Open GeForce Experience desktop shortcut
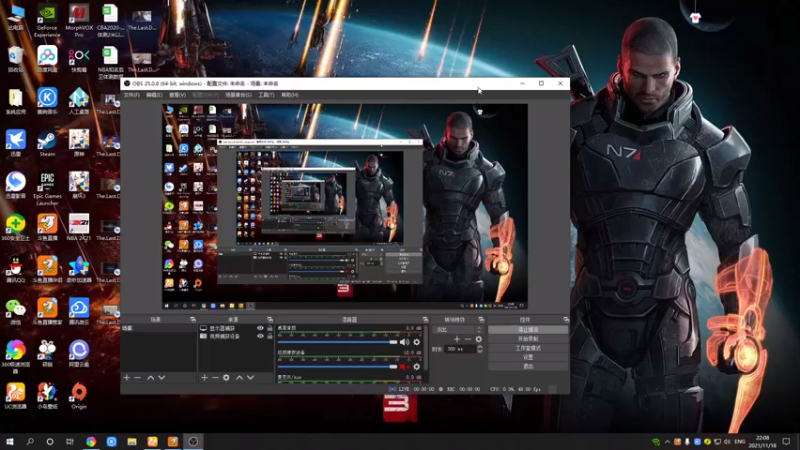 (47, 20)
